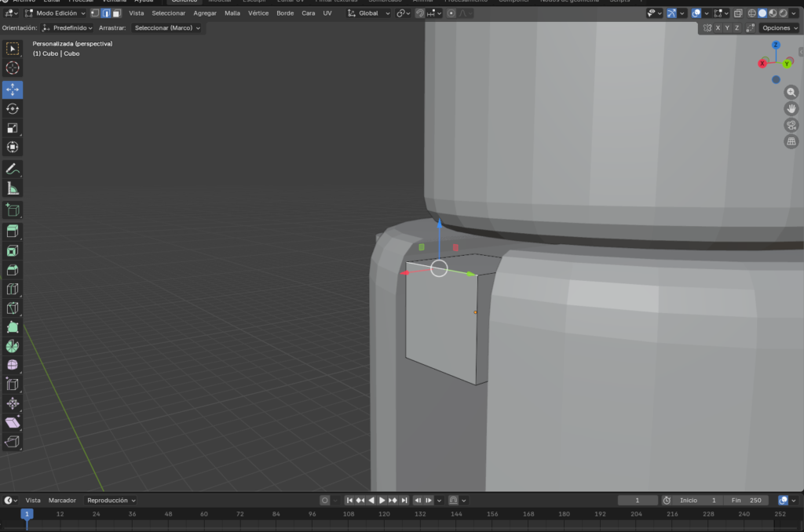This screenshot has width=804, height=532.
Task: Toggle camera view in the viewport
Action: [791, 125]
